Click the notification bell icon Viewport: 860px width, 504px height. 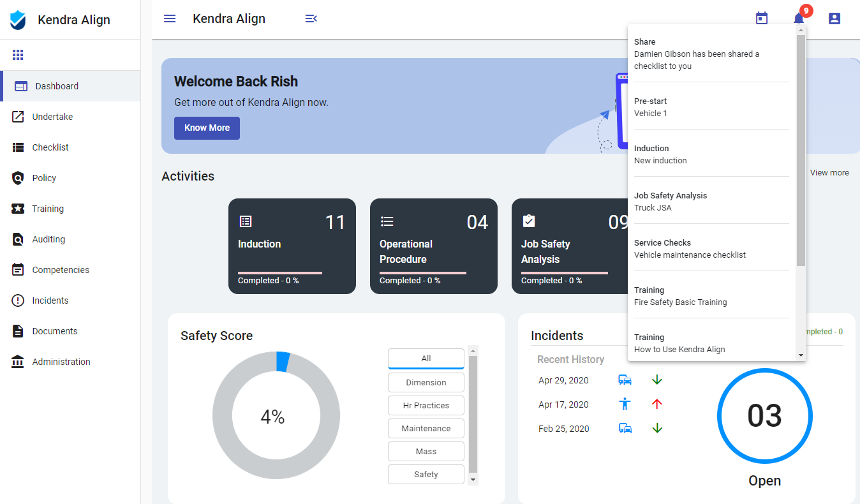(x=798, y=19)
